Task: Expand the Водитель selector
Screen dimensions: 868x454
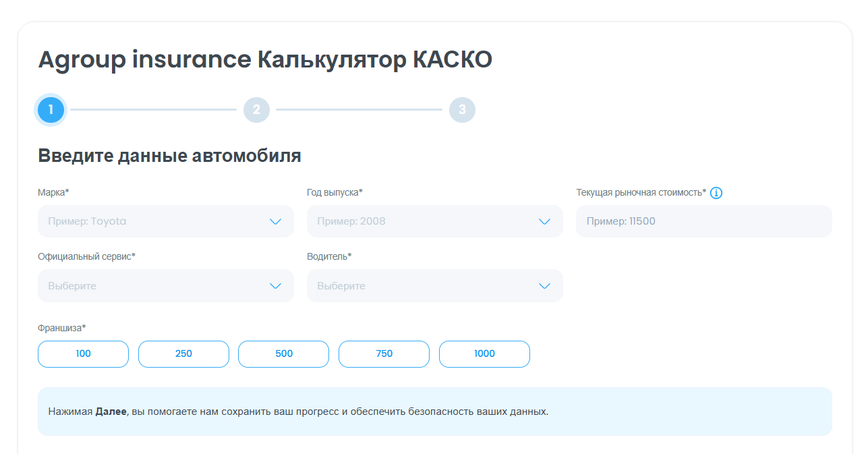Action: click(425, 286)
